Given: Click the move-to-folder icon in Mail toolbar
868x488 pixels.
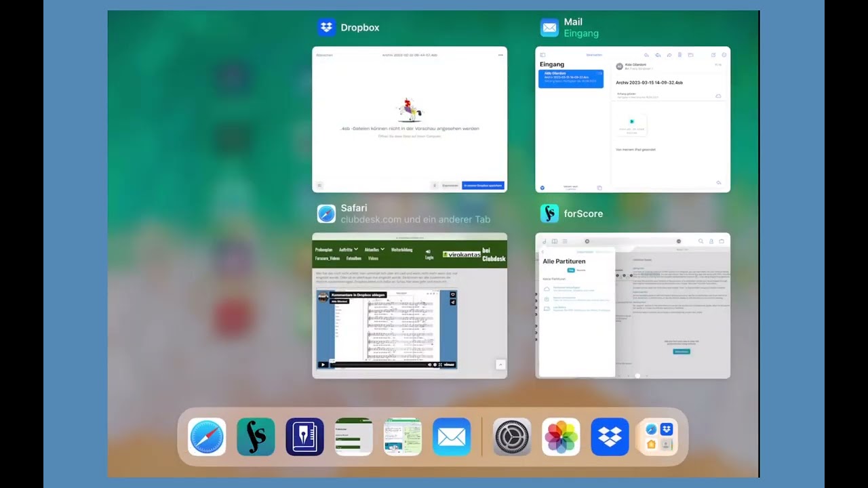Looking at the screenshot, I should [x=690, y=55].
